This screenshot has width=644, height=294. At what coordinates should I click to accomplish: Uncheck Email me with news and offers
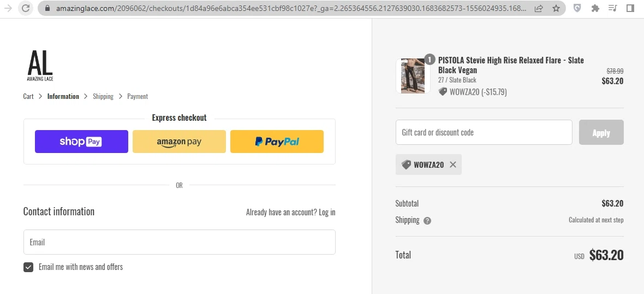click(x=28, y=267)
